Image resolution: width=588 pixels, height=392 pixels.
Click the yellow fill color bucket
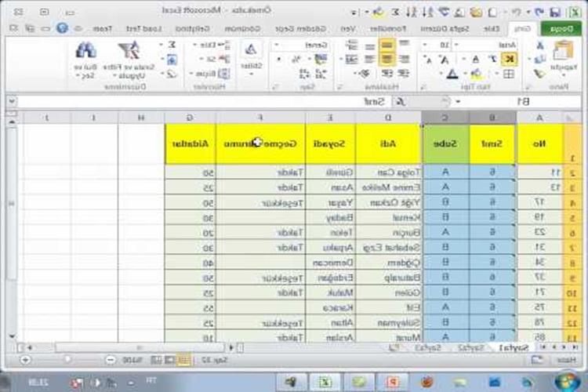pyautogui.click(x=476, y=74)
